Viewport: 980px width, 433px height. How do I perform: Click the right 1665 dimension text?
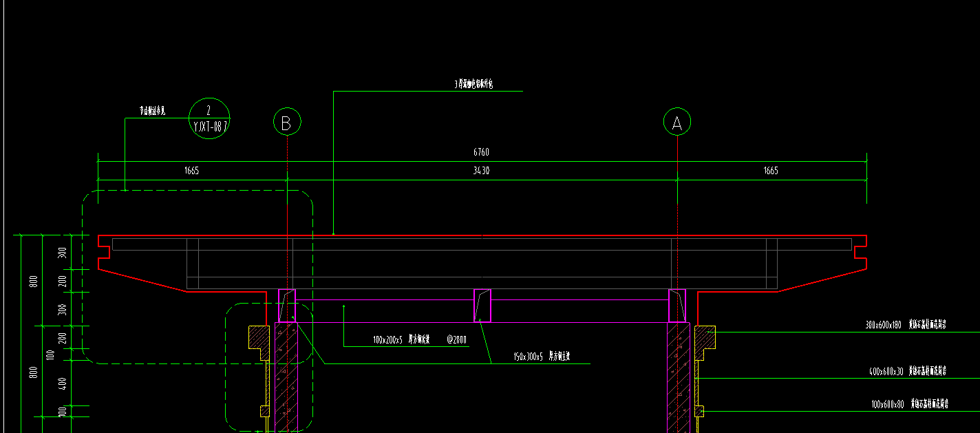coord(771,171)
